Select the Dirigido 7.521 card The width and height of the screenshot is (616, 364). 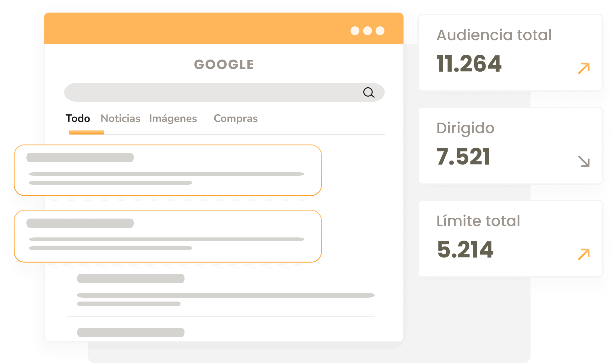510,146
